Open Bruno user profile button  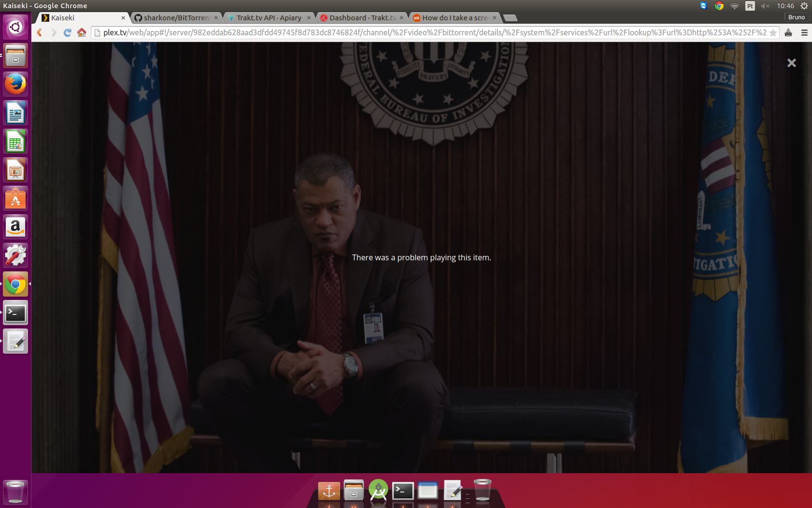tap(797, 17)
